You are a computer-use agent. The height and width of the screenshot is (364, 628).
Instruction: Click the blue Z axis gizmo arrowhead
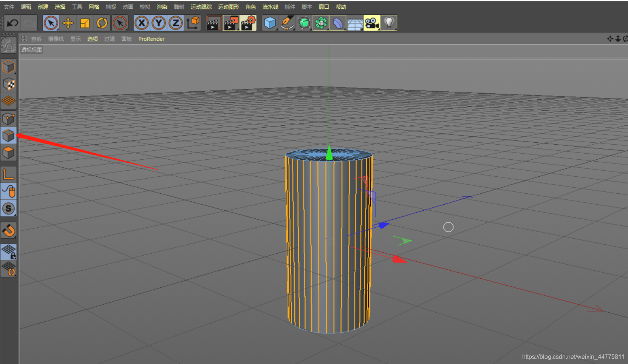point(384,225)
